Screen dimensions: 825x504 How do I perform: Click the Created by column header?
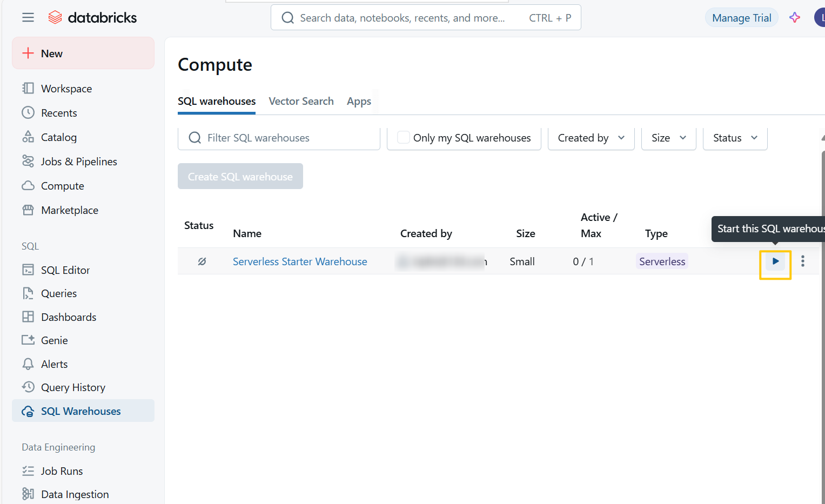[426, 233]
